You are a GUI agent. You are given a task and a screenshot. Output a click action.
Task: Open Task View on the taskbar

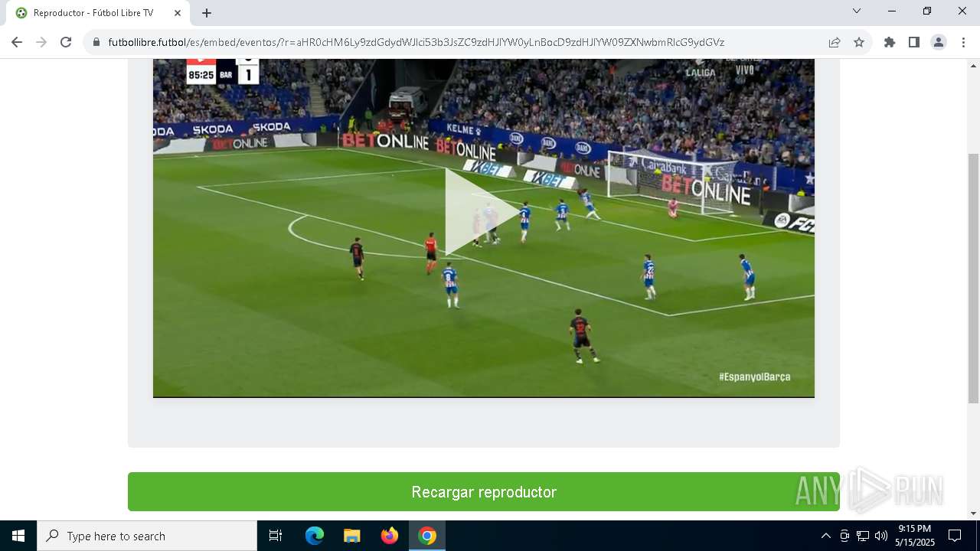[276, 536]
